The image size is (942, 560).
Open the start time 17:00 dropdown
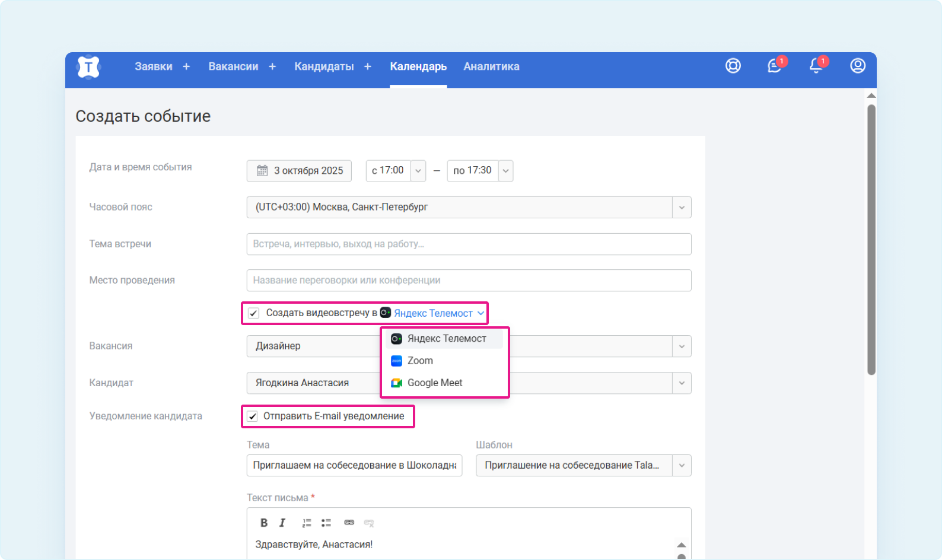coord(418,171)
